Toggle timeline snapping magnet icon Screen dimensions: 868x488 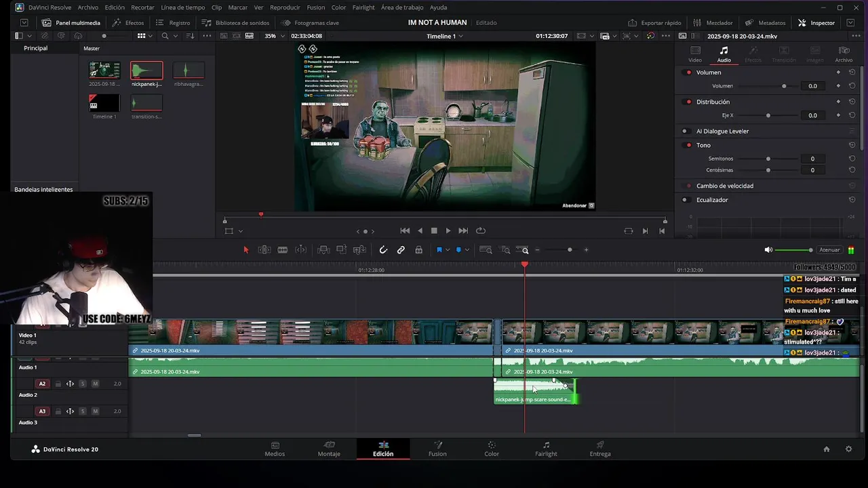click(383, 250)
